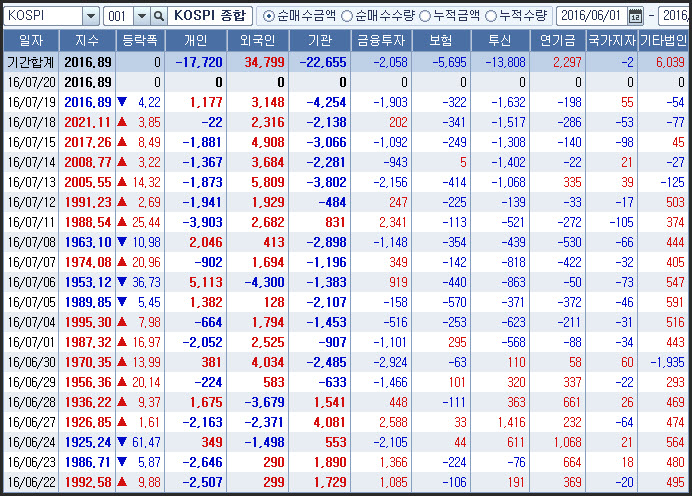
Task: Click foreign value 2,525 on 16/07/01
Action: 268,342
